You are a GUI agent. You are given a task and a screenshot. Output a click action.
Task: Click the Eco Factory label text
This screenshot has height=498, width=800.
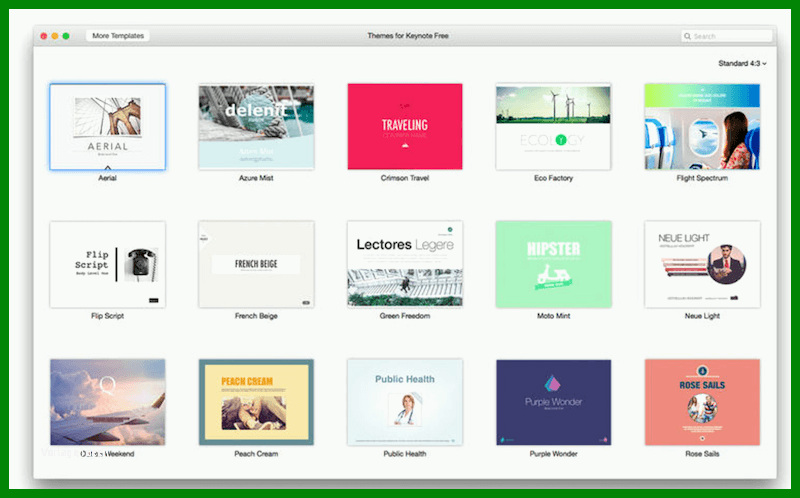pyautogui.click(x=554, y=178)
